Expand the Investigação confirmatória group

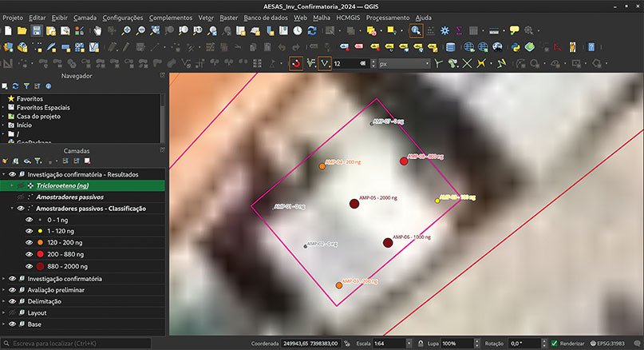click(4, 279)
